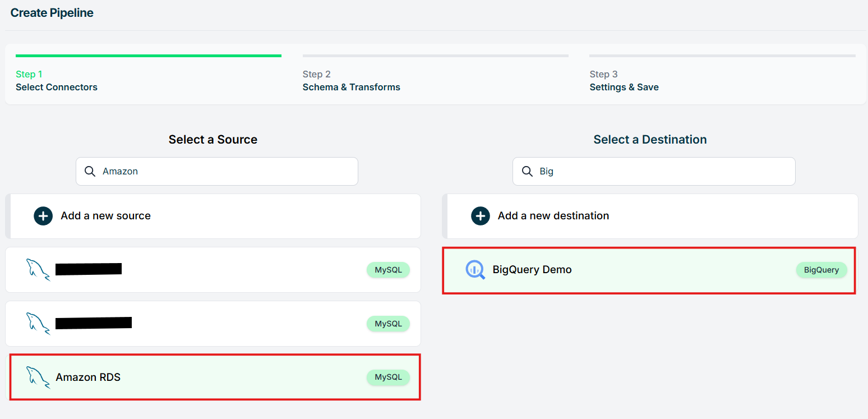Click the plus icon for Add a new destination
This screenshot has height=419, width=868.
[480, 216]
